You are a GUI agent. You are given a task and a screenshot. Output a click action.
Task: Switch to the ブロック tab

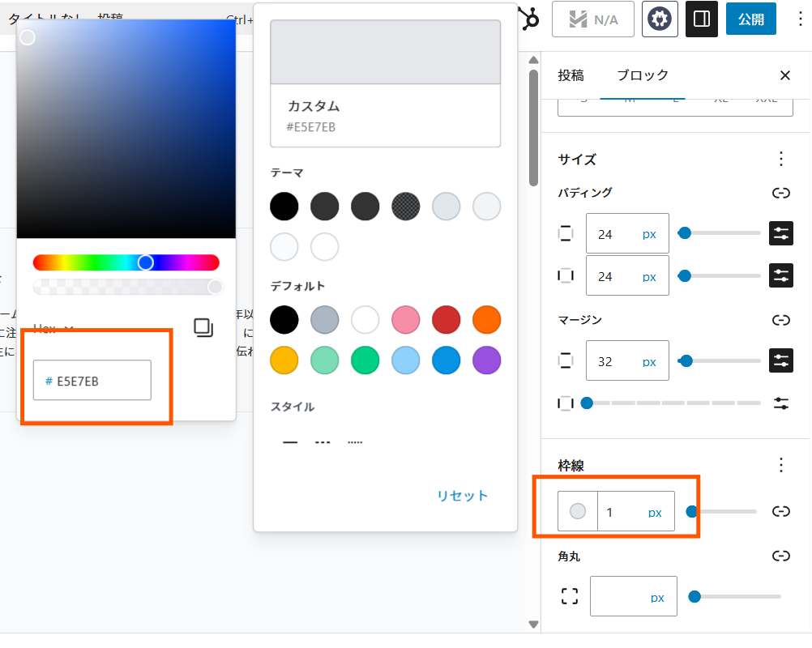point(643,75)
